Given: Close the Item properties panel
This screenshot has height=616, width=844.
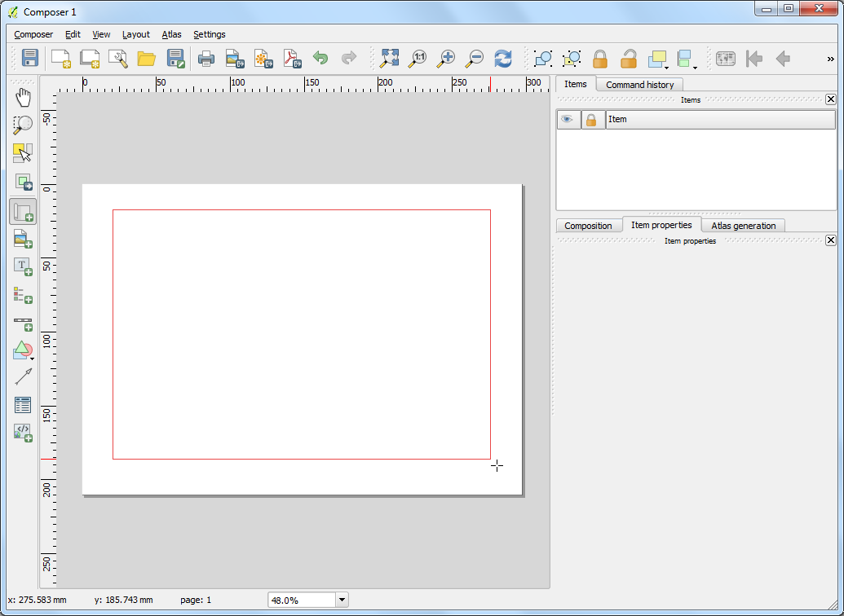Looking at the screenshot, I should [830, 240].
